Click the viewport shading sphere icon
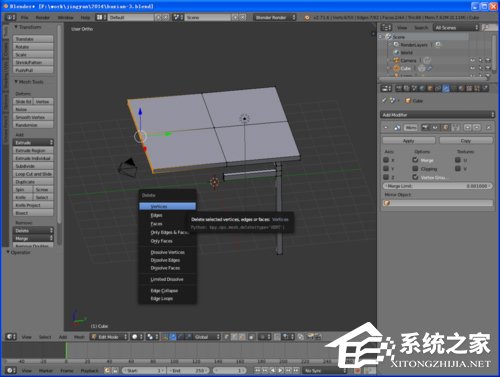 [137, 337]
